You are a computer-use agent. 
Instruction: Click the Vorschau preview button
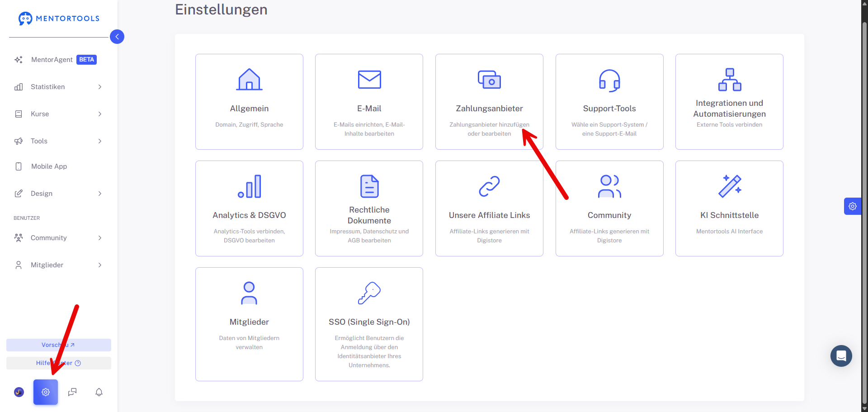59,345
